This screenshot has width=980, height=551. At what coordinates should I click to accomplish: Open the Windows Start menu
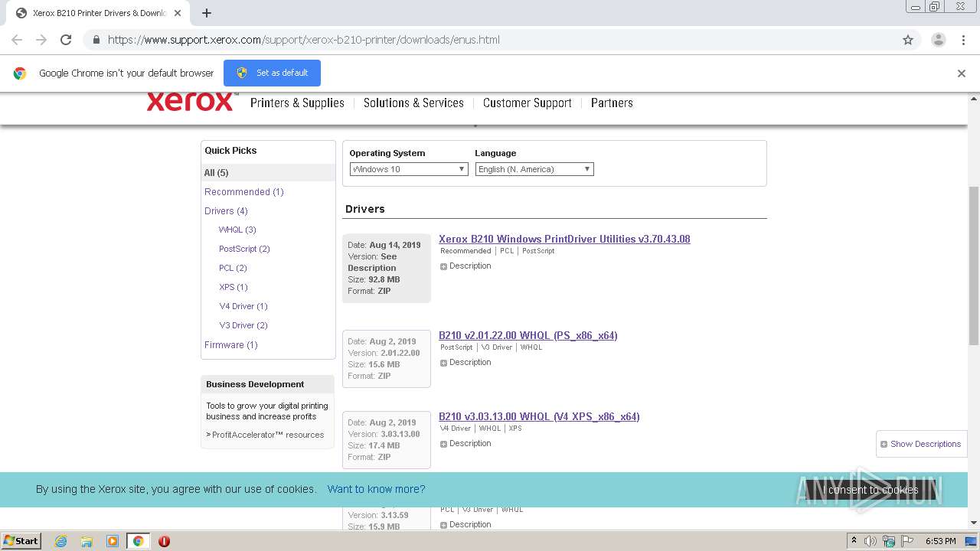tap(21, 541)
